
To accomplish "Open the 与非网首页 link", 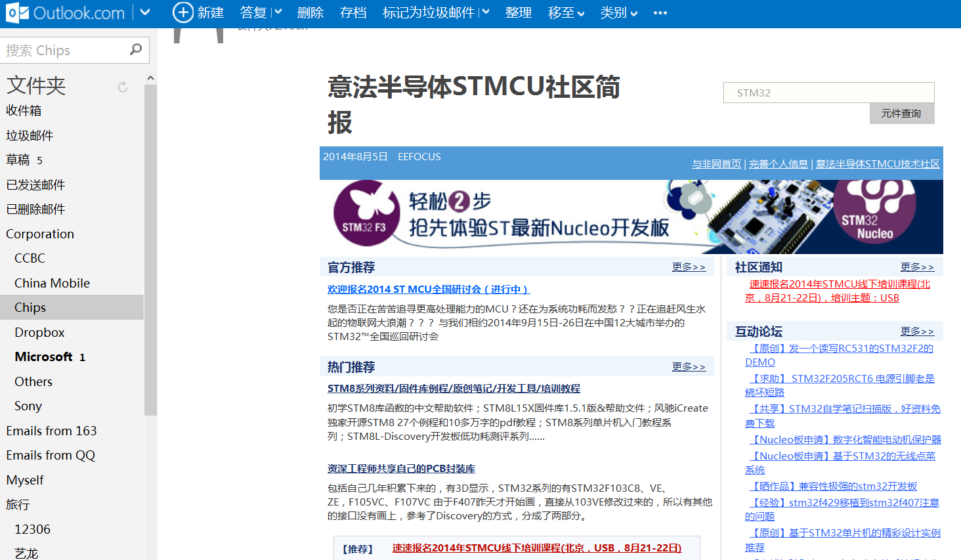I will pos(716,164).
